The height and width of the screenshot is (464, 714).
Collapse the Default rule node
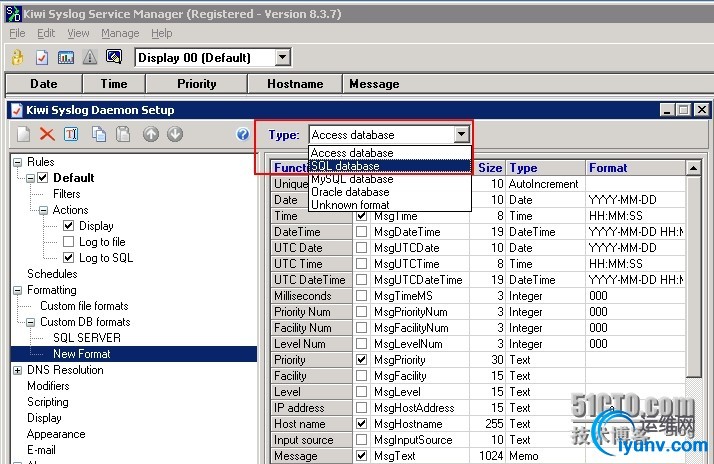click(x=31, y=178)
